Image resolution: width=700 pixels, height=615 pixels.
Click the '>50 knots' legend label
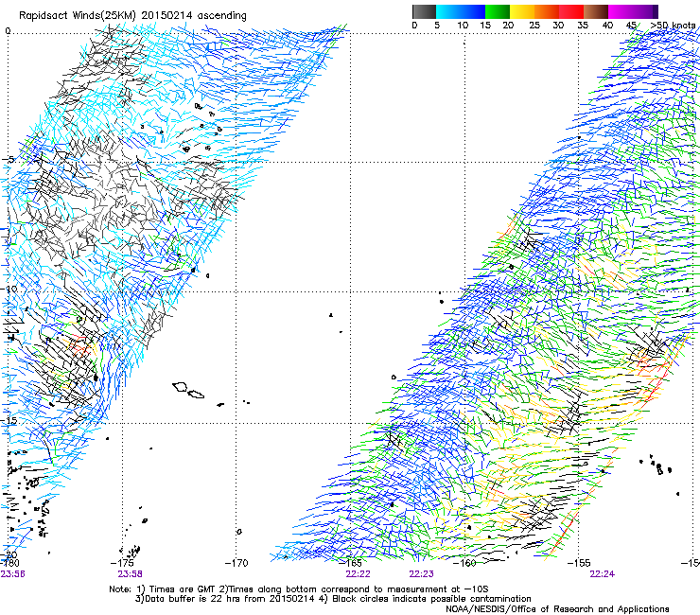point(673,26)
